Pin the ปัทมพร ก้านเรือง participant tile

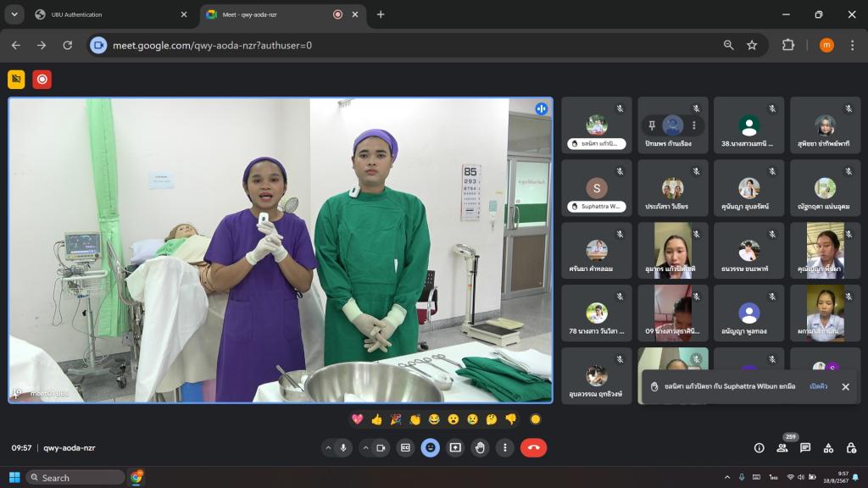coord(652,125)
